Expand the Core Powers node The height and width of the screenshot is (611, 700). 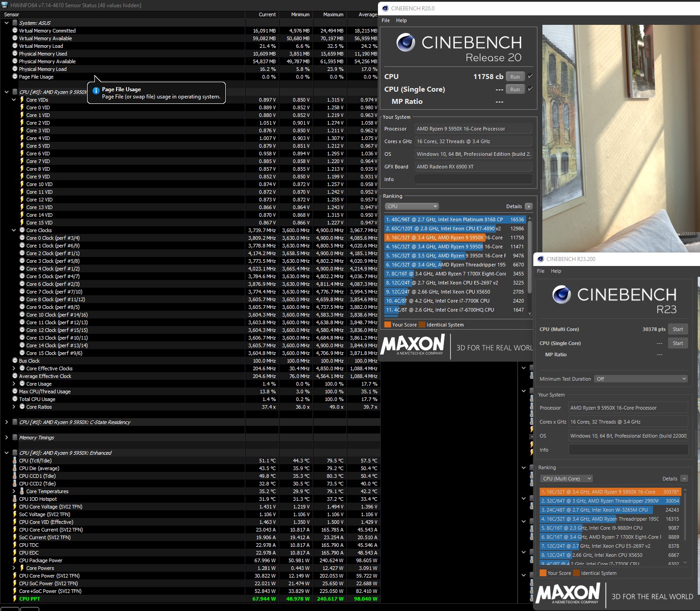pos(14,568)
